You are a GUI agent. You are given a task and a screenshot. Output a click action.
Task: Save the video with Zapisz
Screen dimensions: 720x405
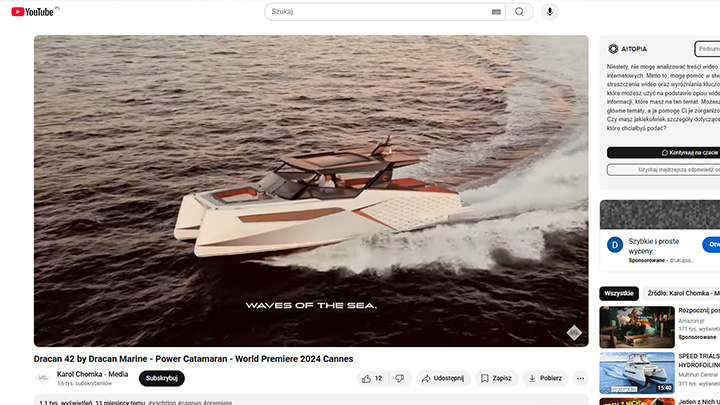[496, 379]
